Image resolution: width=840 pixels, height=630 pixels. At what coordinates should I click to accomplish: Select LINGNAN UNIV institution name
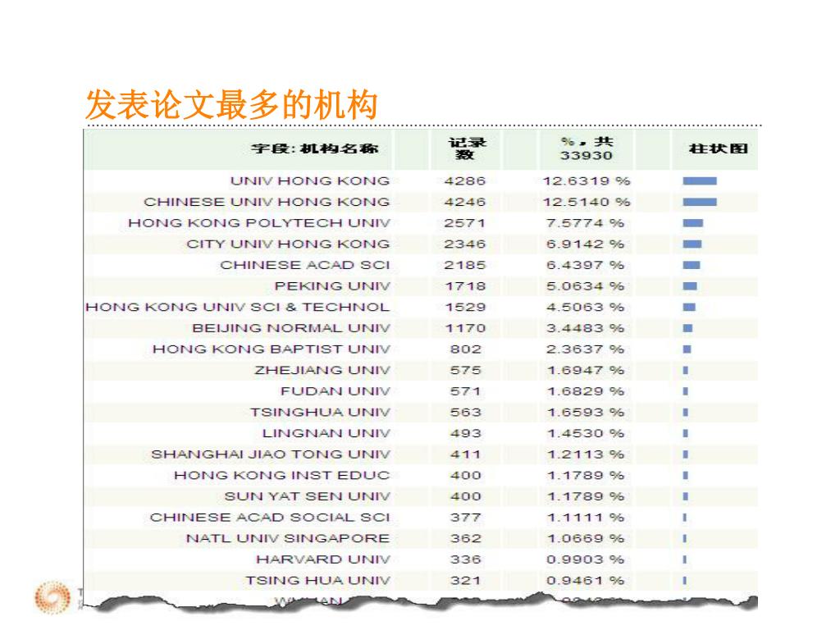(326, 433)
